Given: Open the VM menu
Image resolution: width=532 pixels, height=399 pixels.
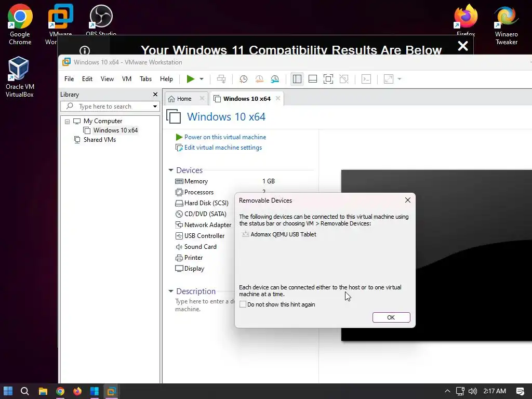Looking at the screenshot, I should point(127,79).
